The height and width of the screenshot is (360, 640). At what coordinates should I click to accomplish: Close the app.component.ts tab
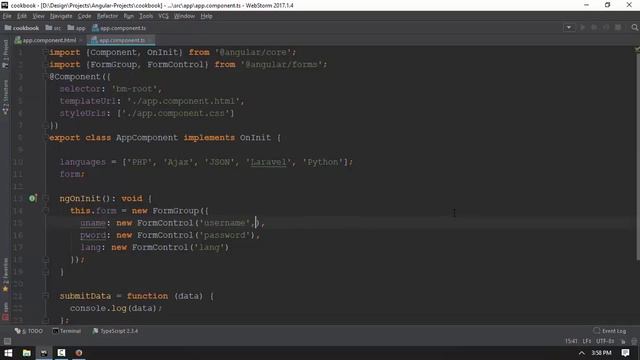[151, 40]
